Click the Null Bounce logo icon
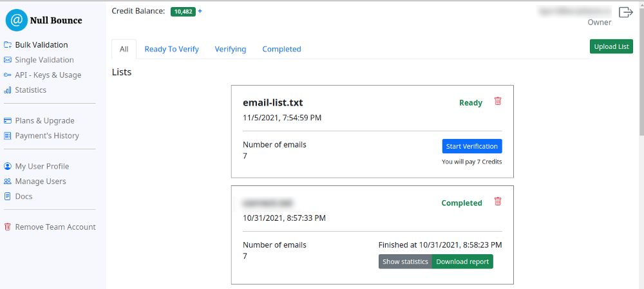644x289 pixels. pos(17,21)
